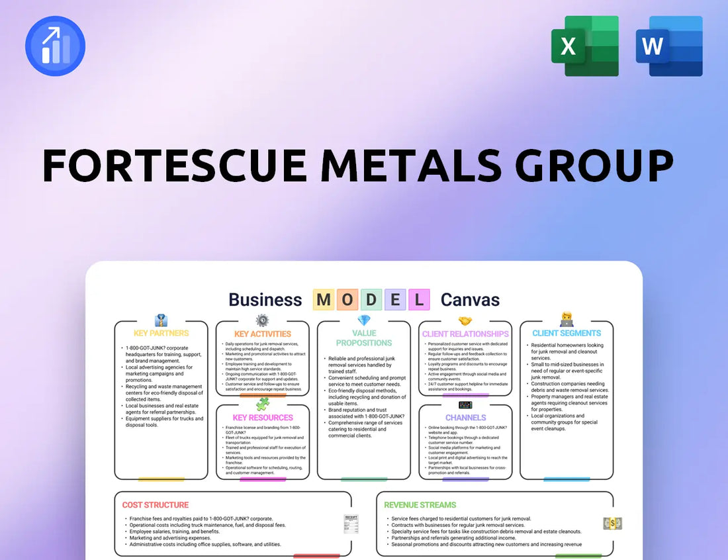Click the necktie icon above Key Partners
This screenshot has width=728, height=560.
(x=161, y=320)
